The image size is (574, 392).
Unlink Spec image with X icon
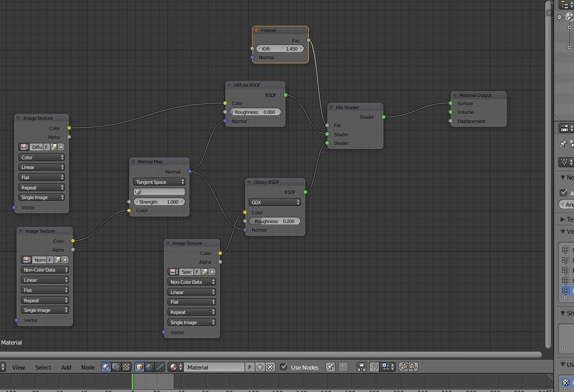(212, 272)
